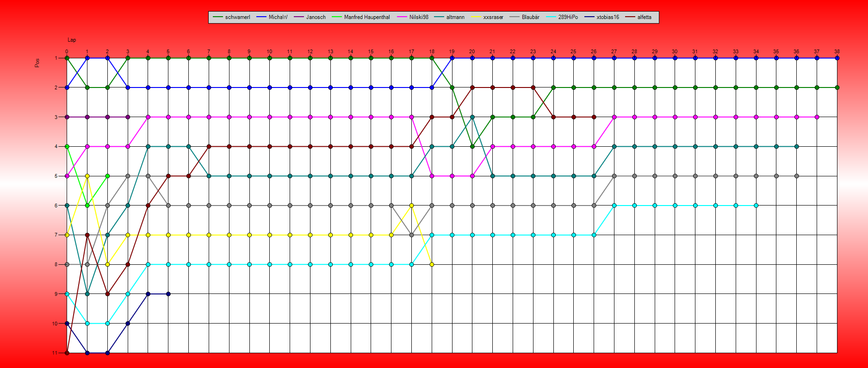Select xtobias16 in the legend

pyautogui.click(x=601, y=17)
